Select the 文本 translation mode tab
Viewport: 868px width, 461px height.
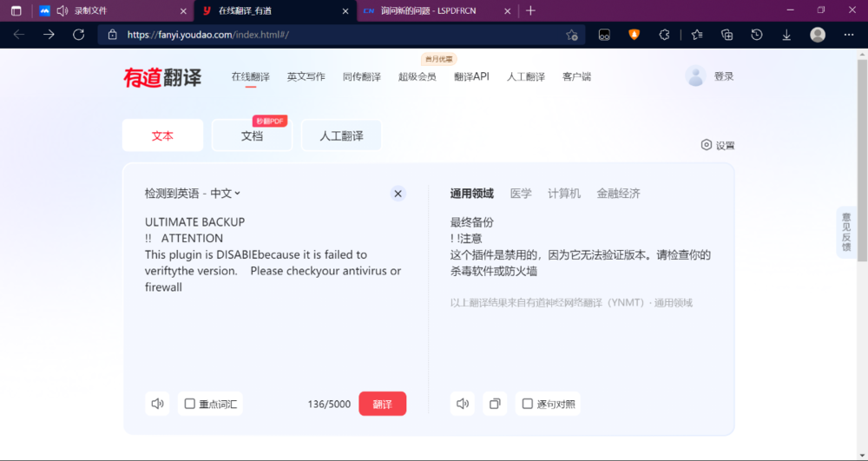[163, 135]
